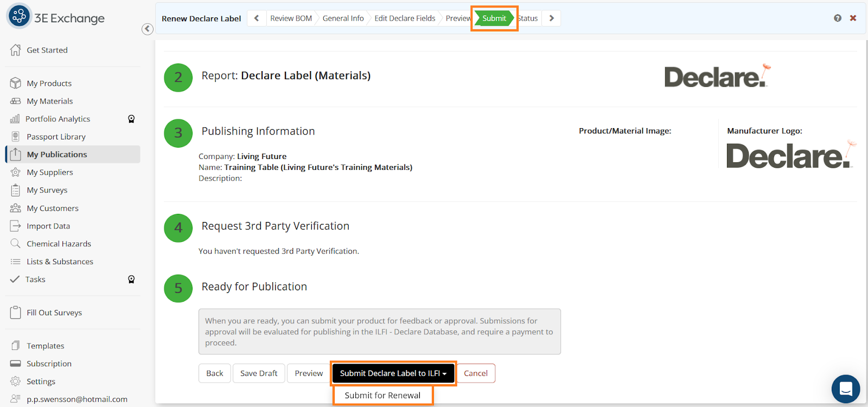Collapse the left sidebar with arrow button
The image size is (868, 407).
coord(148,29)
